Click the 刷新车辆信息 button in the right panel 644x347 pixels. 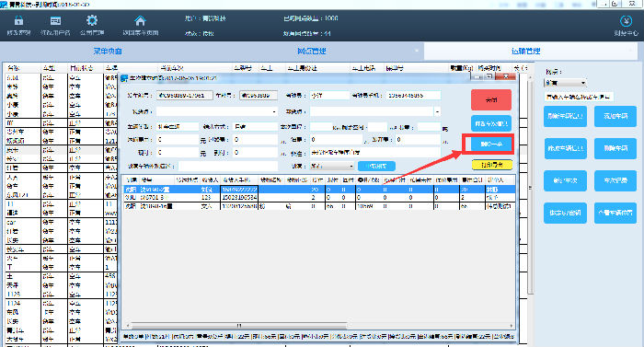click(565, 116)
